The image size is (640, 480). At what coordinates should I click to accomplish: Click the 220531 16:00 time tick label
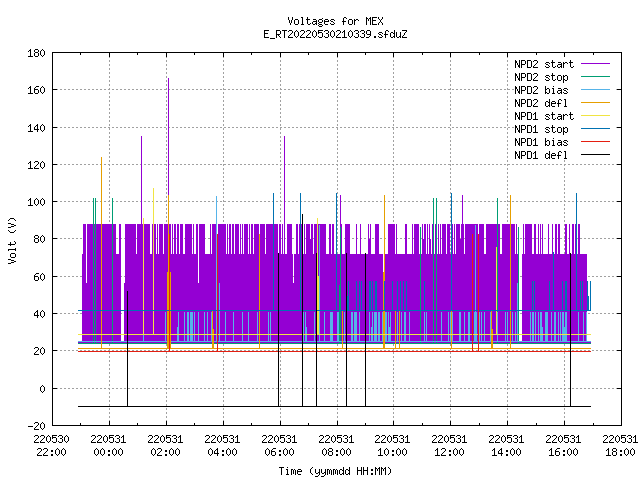(563, 446)
